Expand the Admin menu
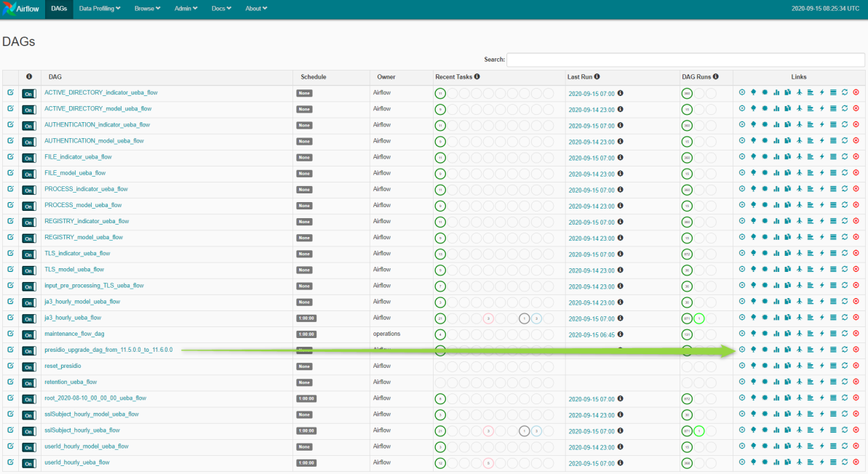 [186, 9]
